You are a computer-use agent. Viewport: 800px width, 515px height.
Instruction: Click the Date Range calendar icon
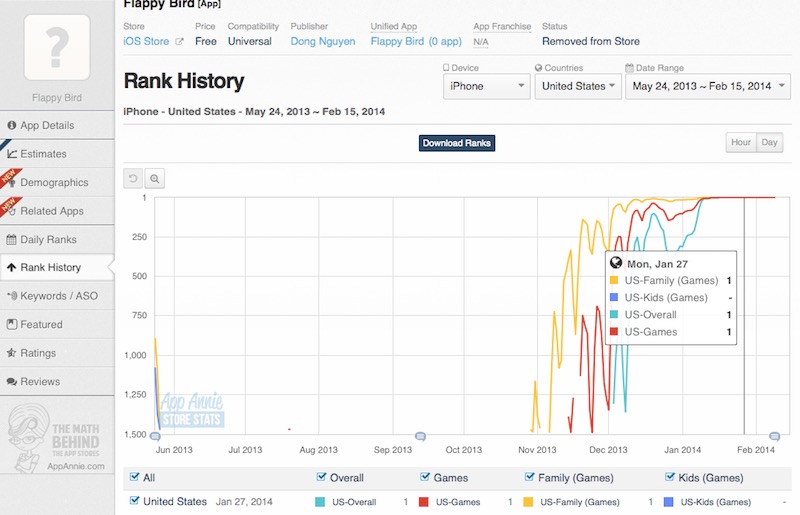click(x=630, y=67)
